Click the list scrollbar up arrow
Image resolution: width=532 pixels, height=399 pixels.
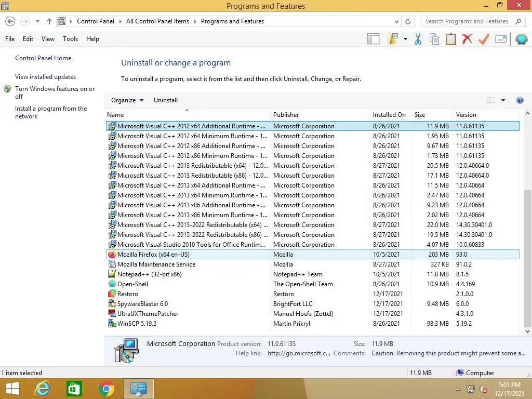click(x=527, y=114)
